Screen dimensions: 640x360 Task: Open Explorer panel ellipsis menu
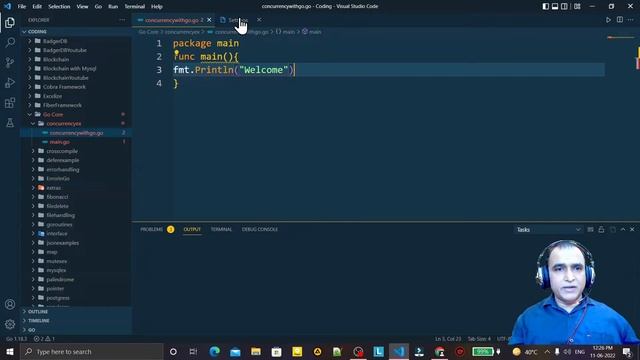point(122,20)
